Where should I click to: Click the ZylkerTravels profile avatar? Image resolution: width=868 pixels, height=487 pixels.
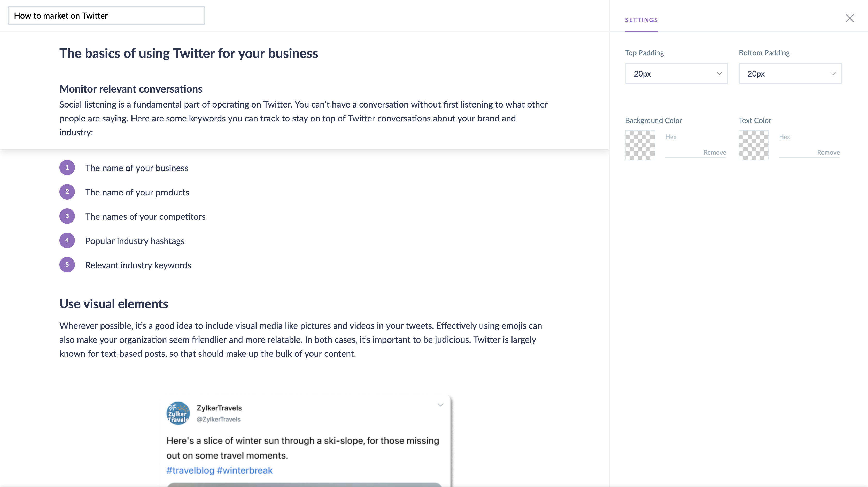pyautogui.click(x=178, y=413)
